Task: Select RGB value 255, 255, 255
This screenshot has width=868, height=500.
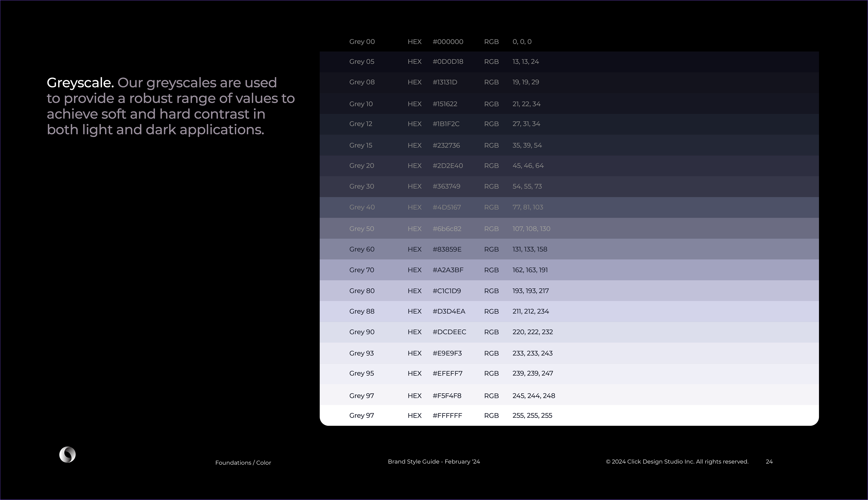Action: click(x=532, y=415)
